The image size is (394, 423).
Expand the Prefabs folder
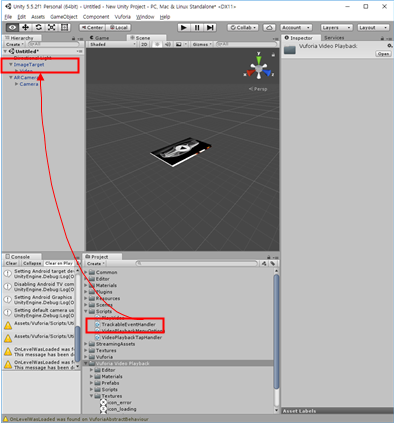tap(91, 383)
